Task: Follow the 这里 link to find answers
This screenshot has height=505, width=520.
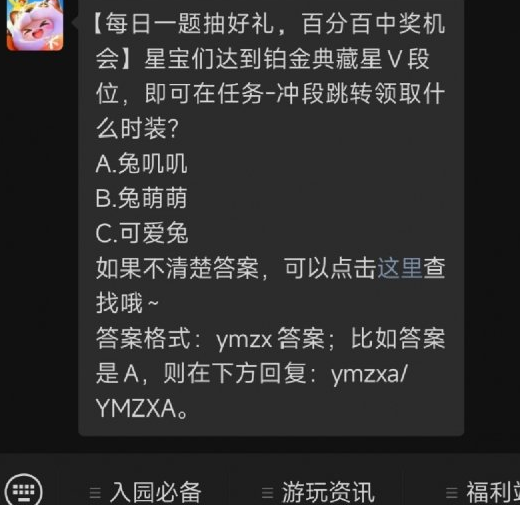Action: 399,268
